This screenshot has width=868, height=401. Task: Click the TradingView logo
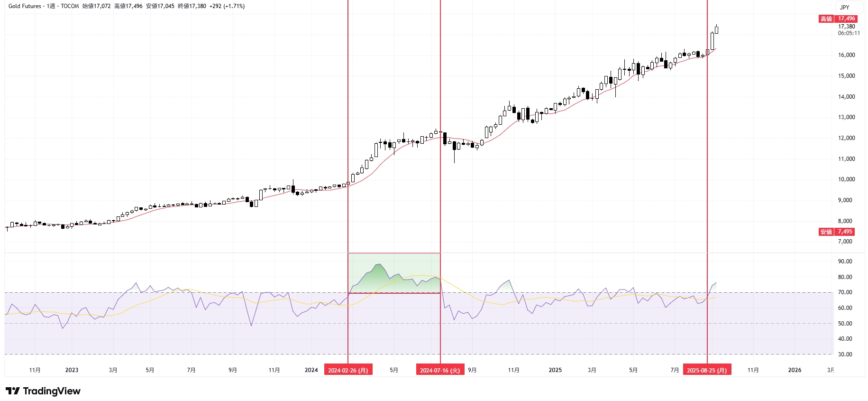click(x=43, y=391)
